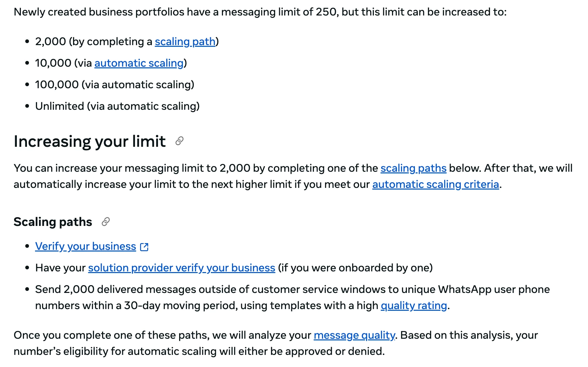Open automatic scaling link in 10,000 bullet

coord(139,63)
